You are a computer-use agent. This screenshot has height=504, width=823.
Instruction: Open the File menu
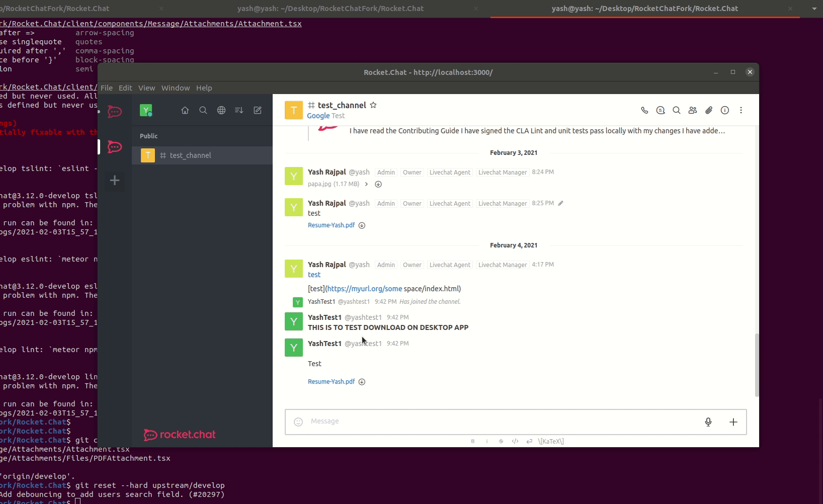point(107,88)
